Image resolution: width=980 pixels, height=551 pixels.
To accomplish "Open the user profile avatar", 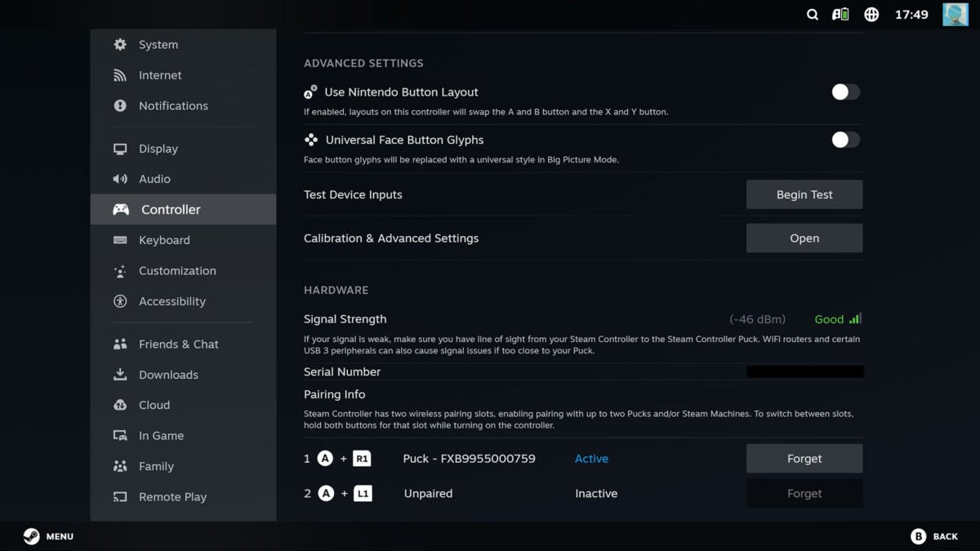I will (x=955, y=15).
